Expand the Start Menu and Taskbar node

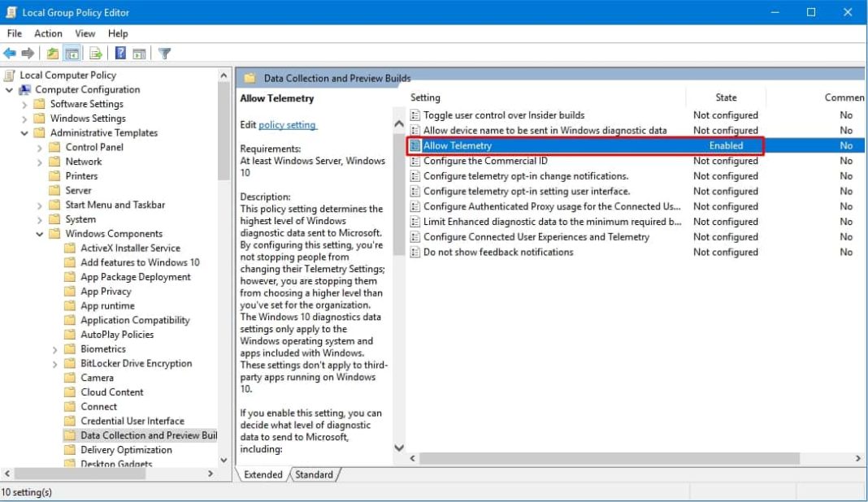[x=40, y=206]
